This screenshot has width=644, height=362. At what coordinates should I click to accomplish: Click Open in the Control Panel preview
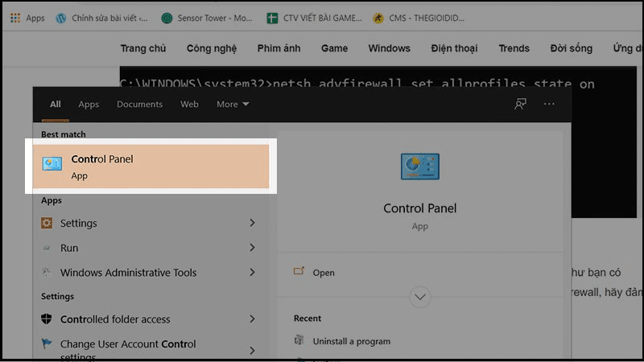[324, 273]
